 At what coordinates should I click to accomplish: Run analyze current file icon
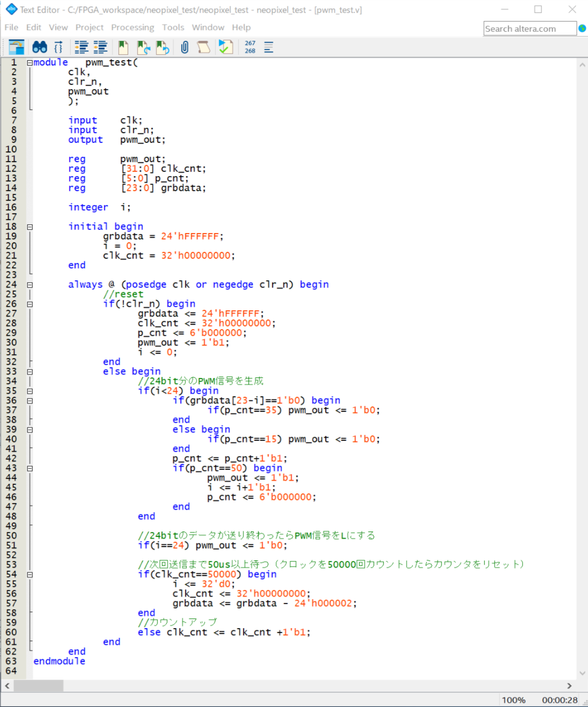click(x=226, y=47)
